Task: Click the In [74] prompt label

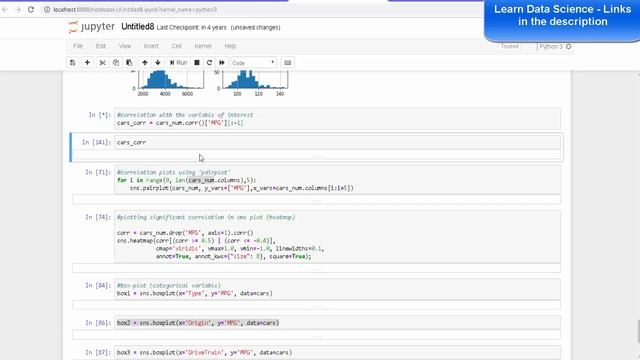Action: pyautogui.click(x=98, y=217)
